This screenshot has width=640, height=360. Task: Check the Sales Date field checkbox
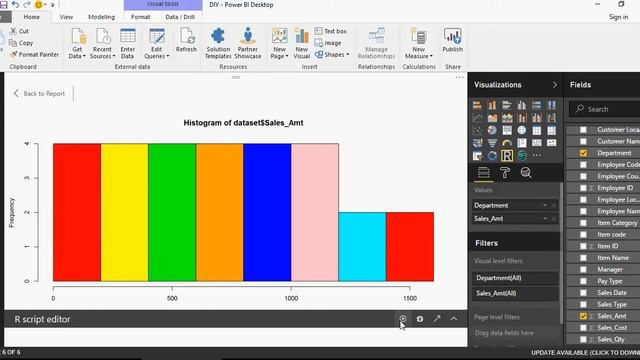(583, 293)
